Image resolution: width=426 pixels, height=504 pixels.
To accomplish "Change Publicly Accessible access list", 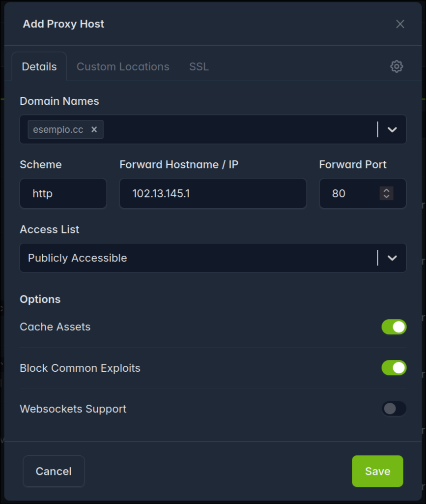I will coord(197,258).
